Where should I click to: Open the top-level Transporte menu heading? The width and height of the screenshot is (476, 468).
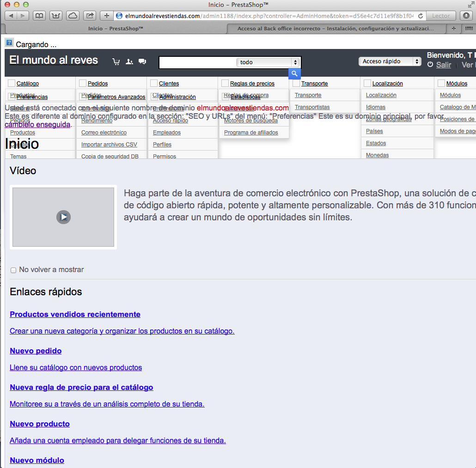click(x=315, y=84)
